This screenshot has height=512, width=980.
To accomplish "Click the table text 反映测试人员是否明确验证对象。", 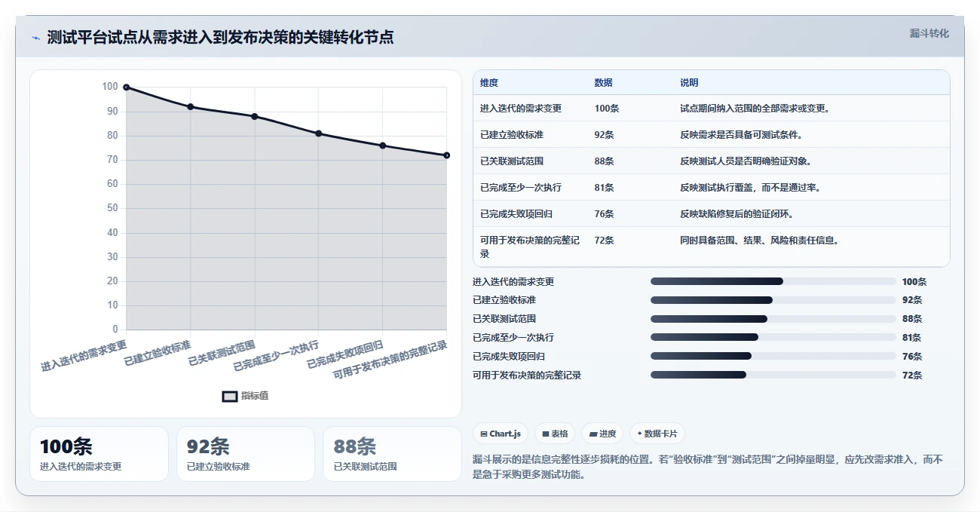I will [x=746, y=161].
